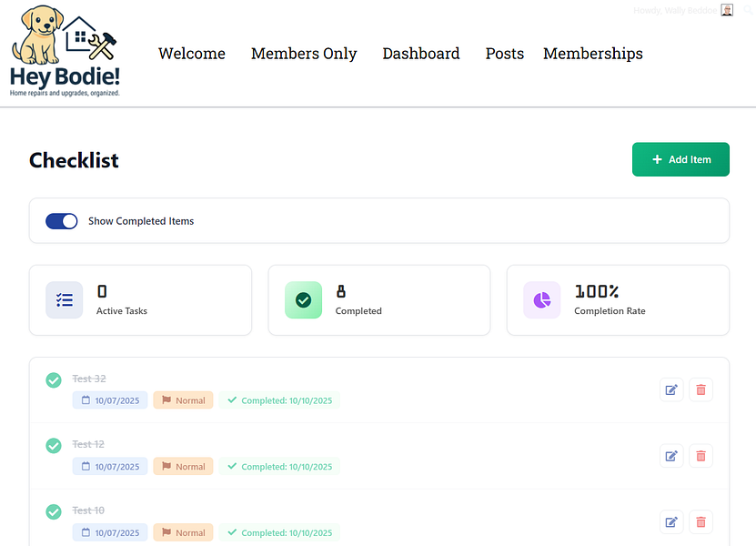The height and width of the screenshot is (546, 756).
Task: Click Completed: 10/10/2025 tag on Test 32
Action: pos(279,400)
